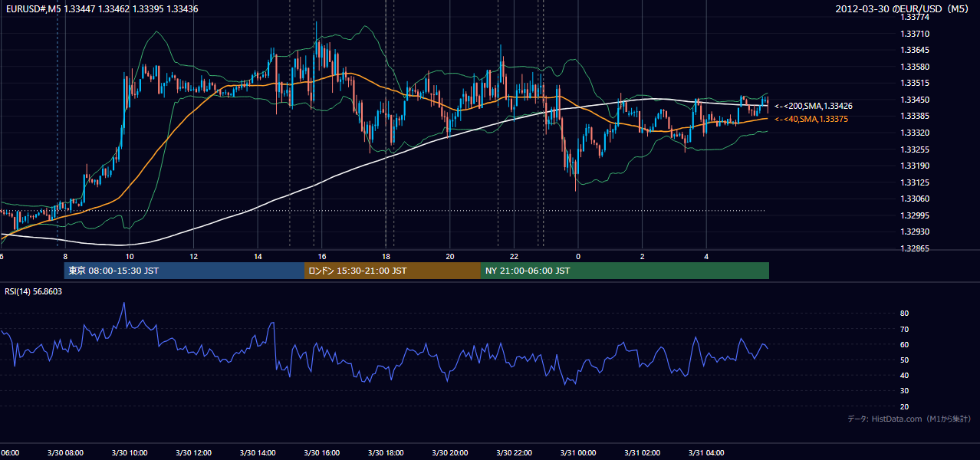Click price axis label 1.32995

point(914,215)
